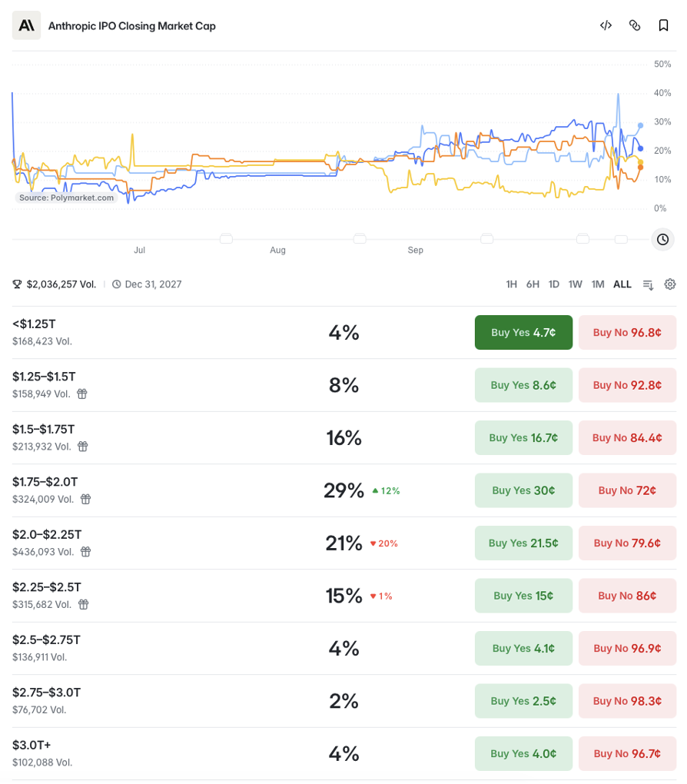Buy No 96.7¢ on $3.0T+

[628, 753]
